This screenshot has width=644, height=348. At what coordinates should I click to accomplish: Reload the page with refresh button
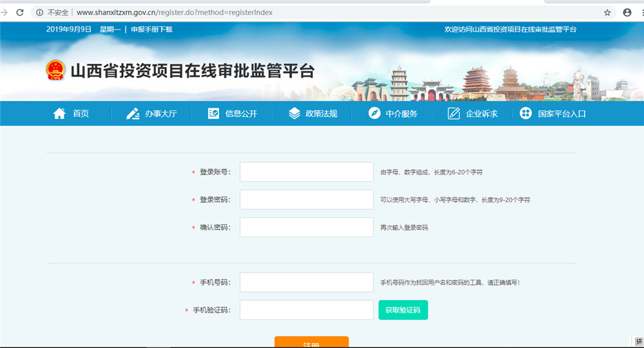(20, 12)
